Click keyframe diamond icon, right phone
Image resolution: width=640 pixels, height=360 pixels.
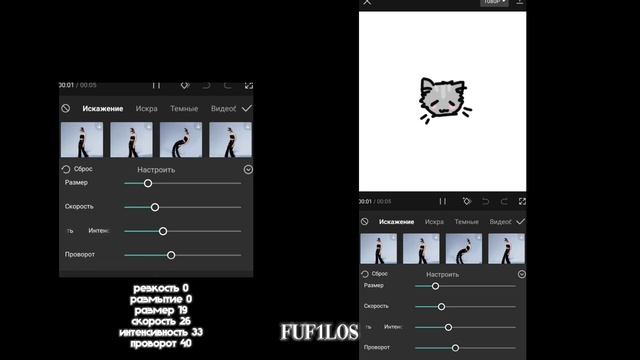point(467,201)
